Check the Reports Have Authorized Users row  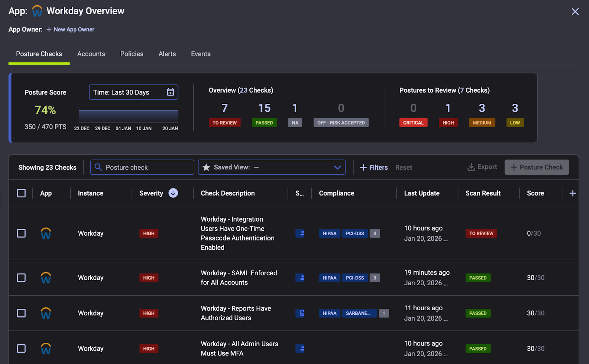(x=21, y=313)
